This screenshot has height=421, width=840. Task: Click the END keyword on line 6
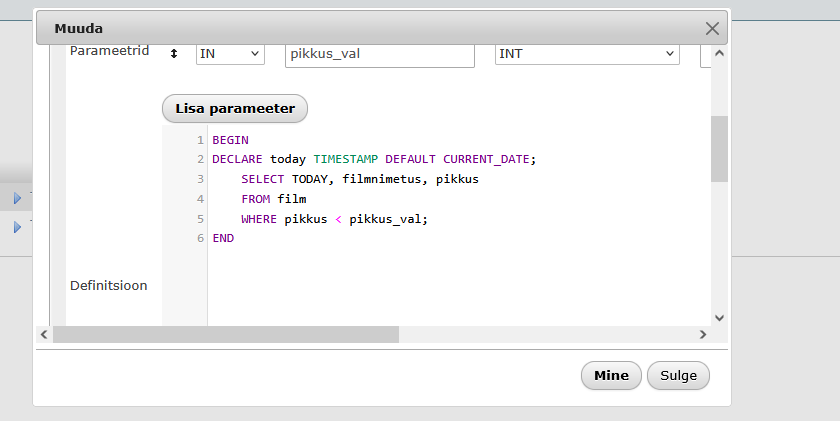(x=223, y=238)
